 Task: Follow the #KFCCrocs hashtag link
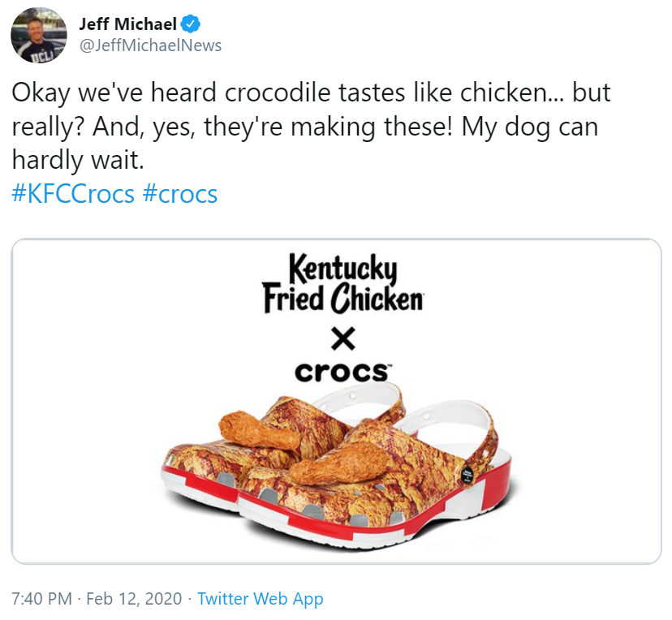73,195
